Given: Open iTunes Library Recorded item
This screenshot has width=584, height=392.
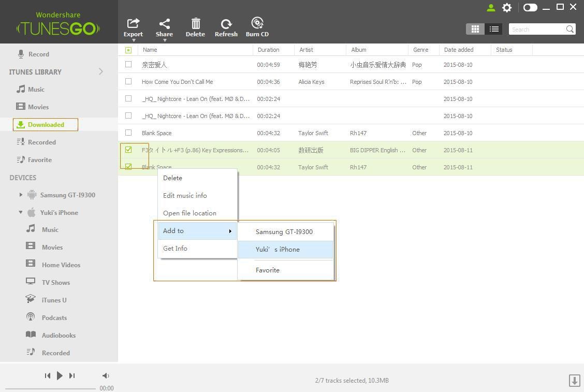Looking at the screenshot, I should (36, 142).
